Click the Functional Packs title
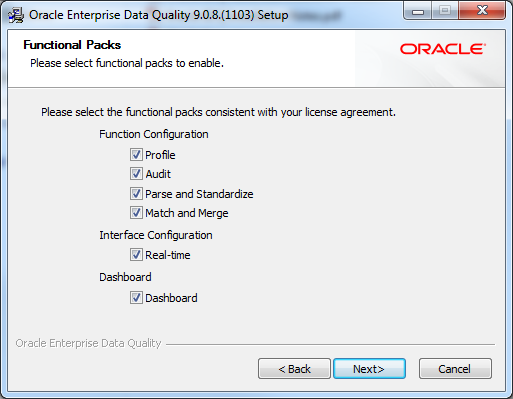The image size is (513, 399). pyautogui.click(x=72, y=45)
